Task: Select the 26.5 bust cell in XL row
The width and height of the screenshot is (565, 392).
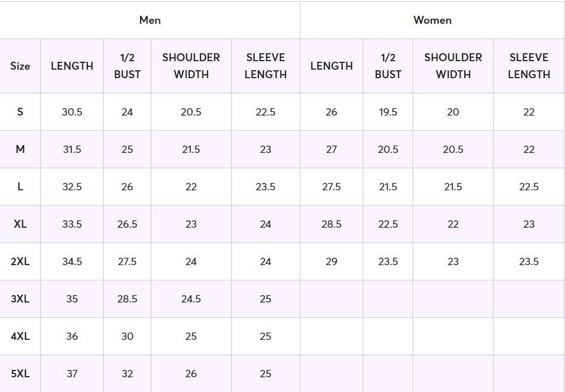Action: point(127,224)
